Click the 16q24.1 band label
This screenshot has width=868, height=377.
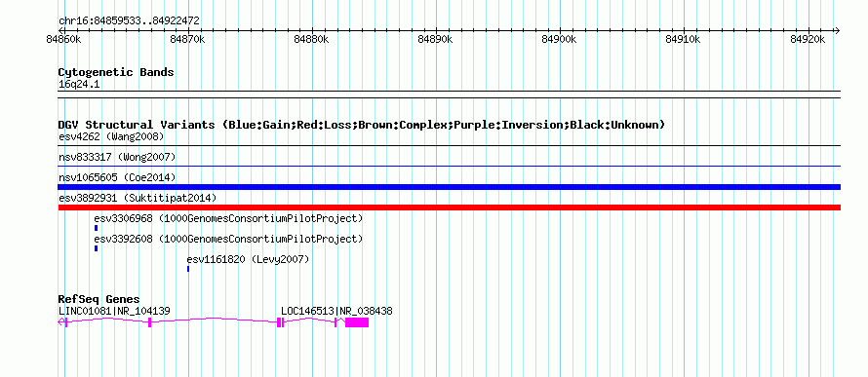coord(79,85)
